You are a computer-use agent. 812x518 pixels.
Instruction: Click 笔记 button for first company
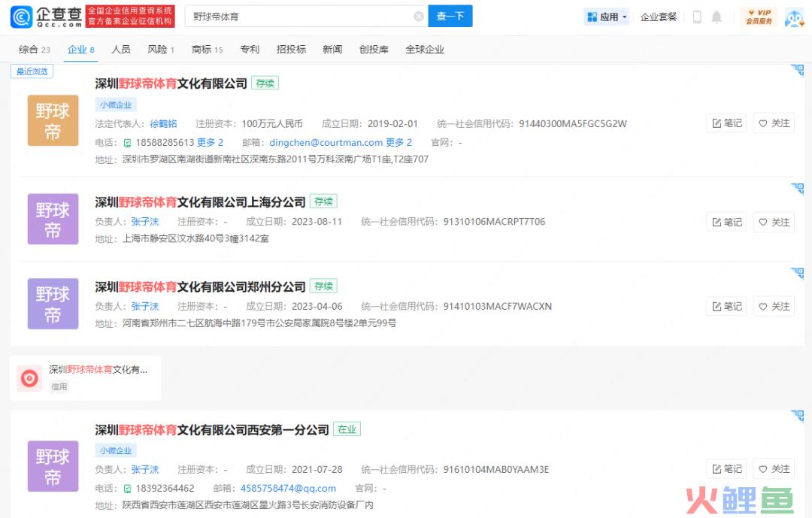[x=726, y=123]
